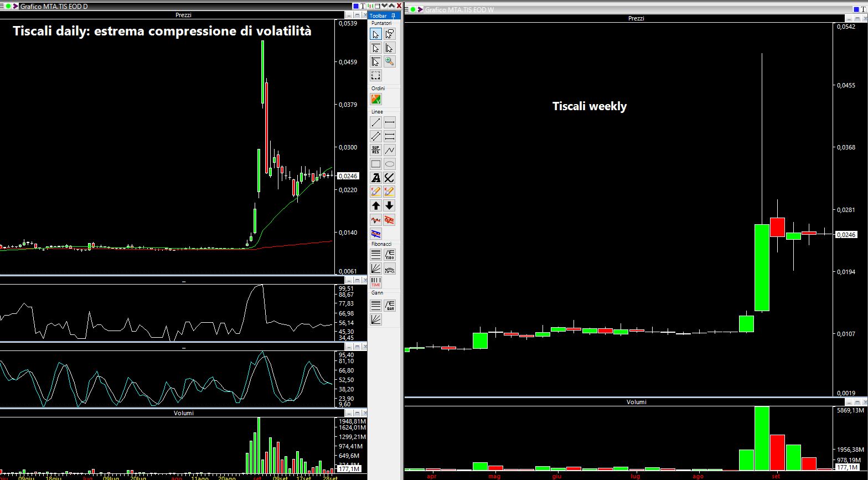Select the horizontal line tool

point(390,122)
